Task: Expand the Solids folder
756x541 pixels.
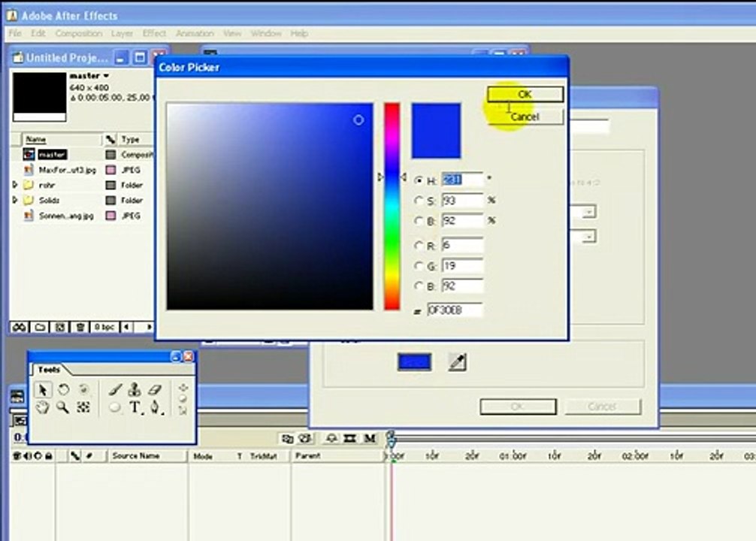Action: [15, 200]
